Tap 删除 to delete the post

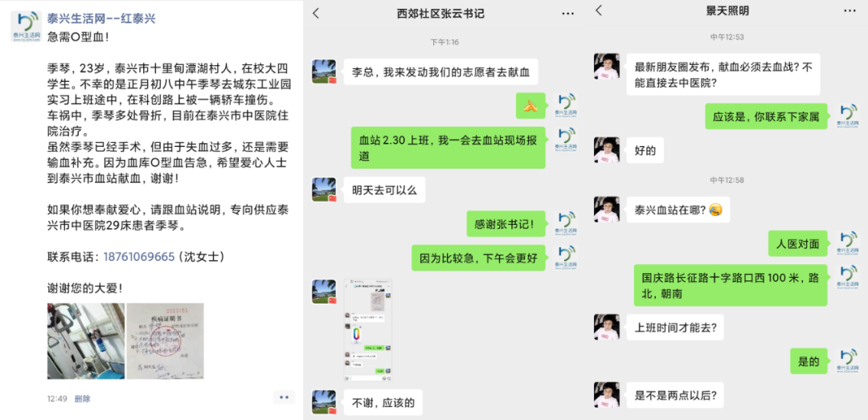point(83,398)
